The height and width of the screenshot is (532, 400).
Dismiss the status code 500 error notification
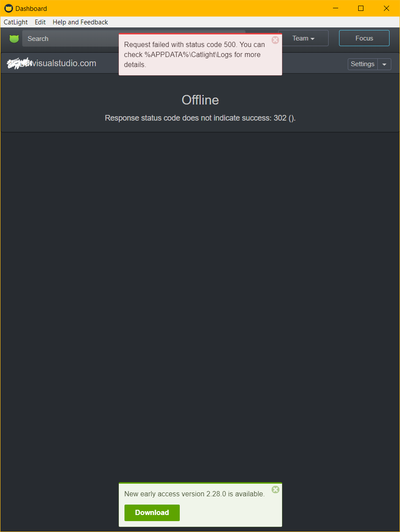[275, 40]
